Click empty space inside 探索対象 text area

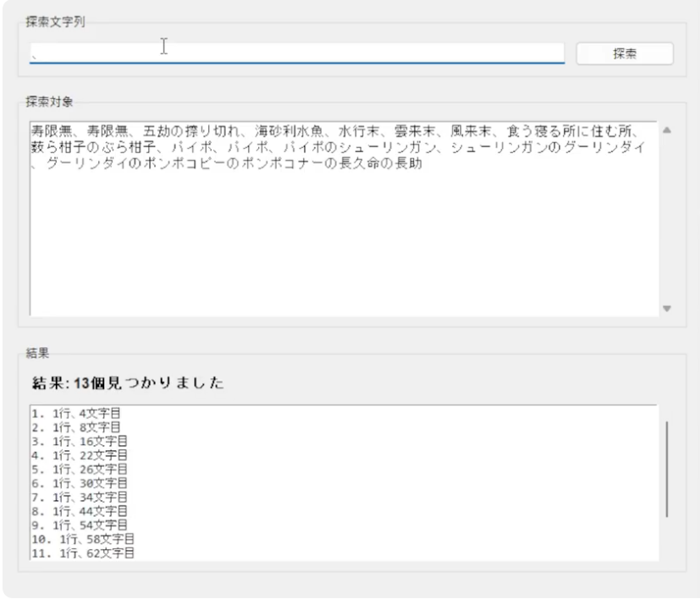[x=339, y=254]
